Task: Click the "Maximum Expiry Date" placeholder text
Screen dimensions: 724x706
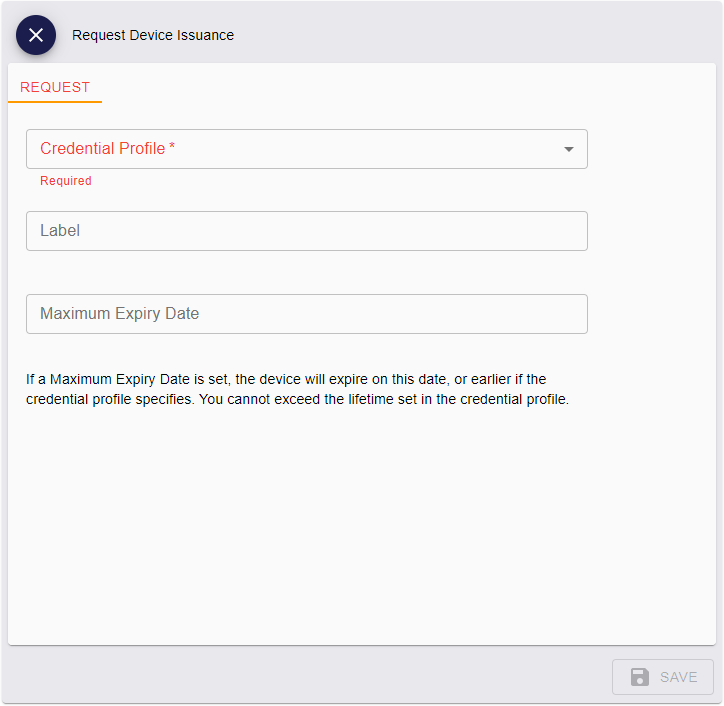Action: coord(119,314)
